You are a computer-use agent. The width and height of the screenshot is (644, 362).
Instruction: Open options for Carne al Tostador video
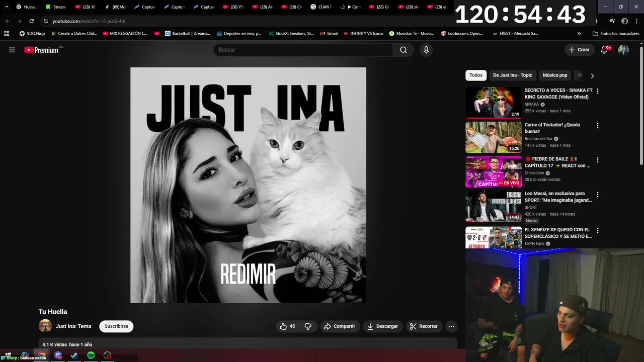pyautogui.click(x=598, y=126)
